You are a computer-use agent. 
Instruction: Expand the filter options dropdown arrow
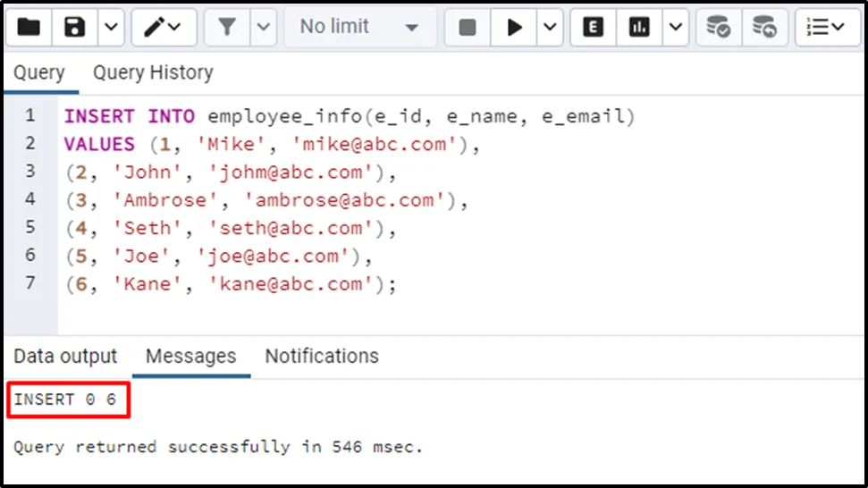pyautogui.click(x=262, y=27)
